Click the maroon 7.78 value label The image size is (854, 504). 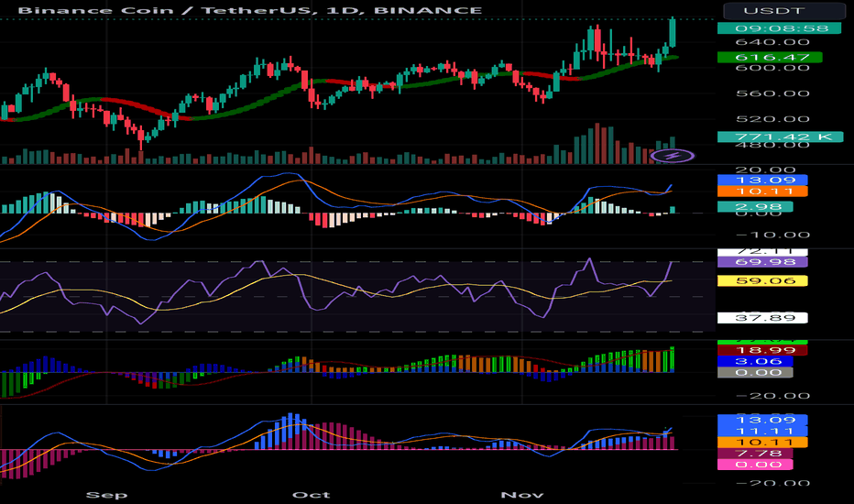coord(755,454)
